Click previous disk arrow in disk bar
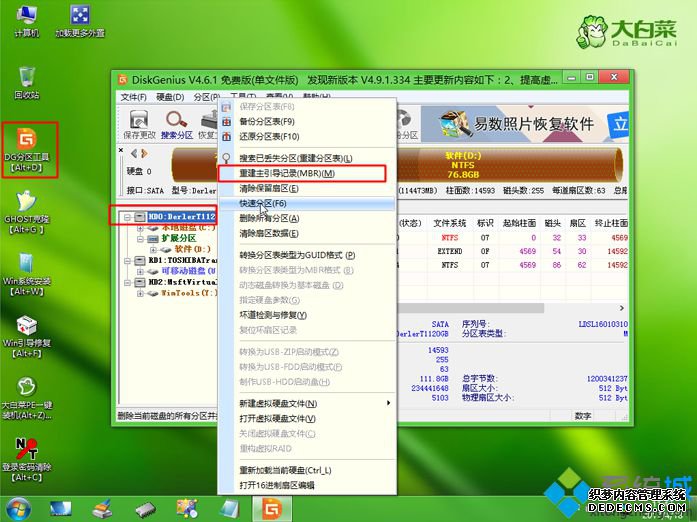 [134, 154]
